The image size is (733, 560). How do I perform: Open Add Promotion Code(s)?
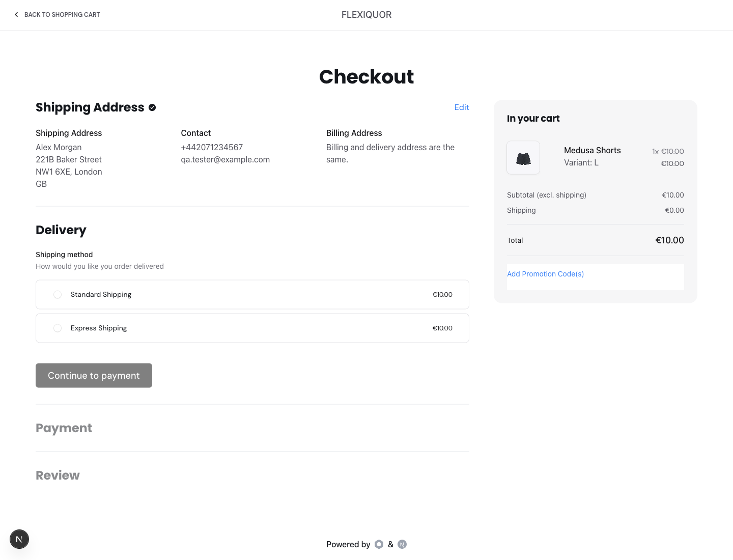click(545, 274)
